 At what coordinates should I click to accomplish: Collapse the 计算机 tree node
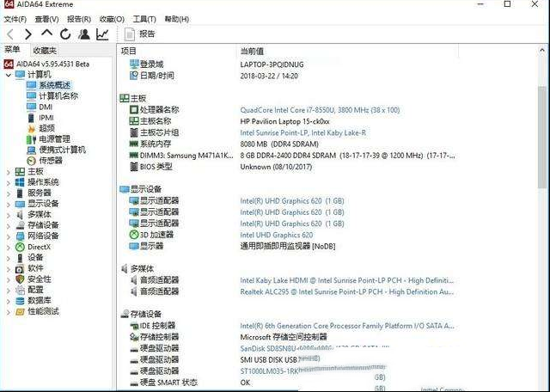tap(9, 75)
